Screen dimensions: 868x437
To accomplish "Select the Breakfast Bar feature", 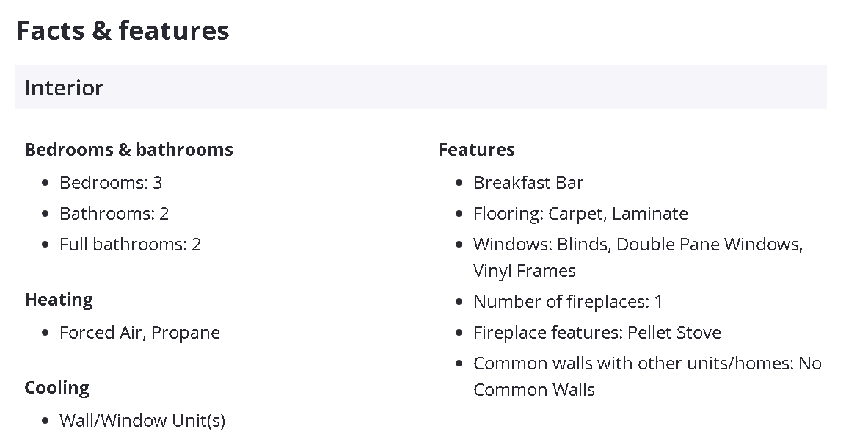I will 528,183.
